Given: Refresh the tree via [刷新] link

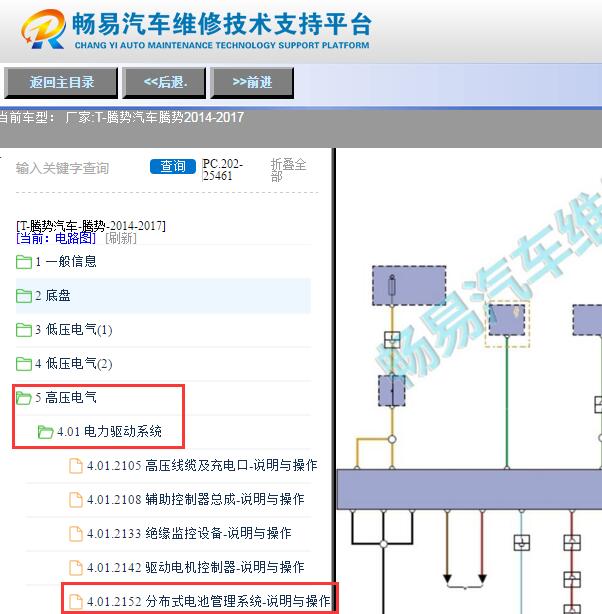Looking at the screenshot, I should click(121, 238).
